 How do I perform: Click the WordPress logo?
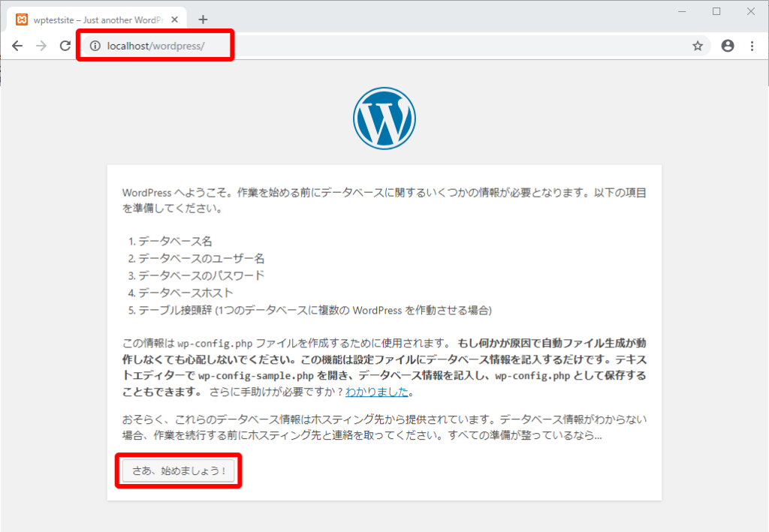384,118
